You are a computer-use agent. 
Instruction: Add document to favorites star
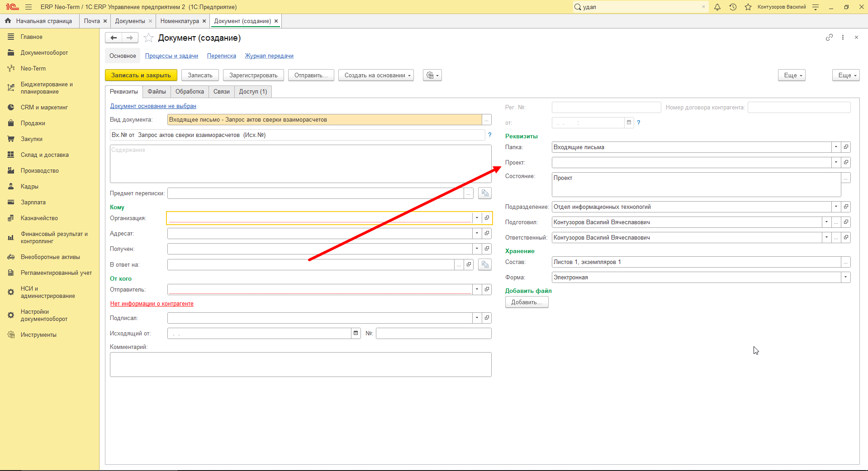click(x=148, y=38)
